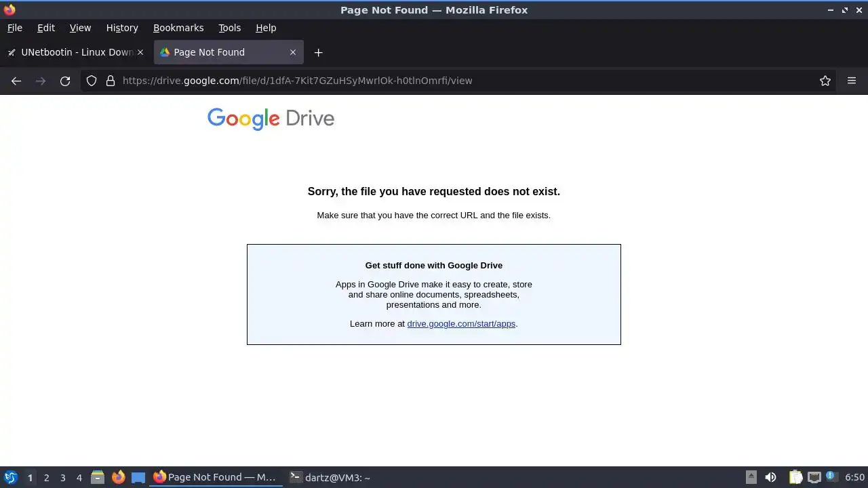Close the Page Not Found tab

[293, 52]
